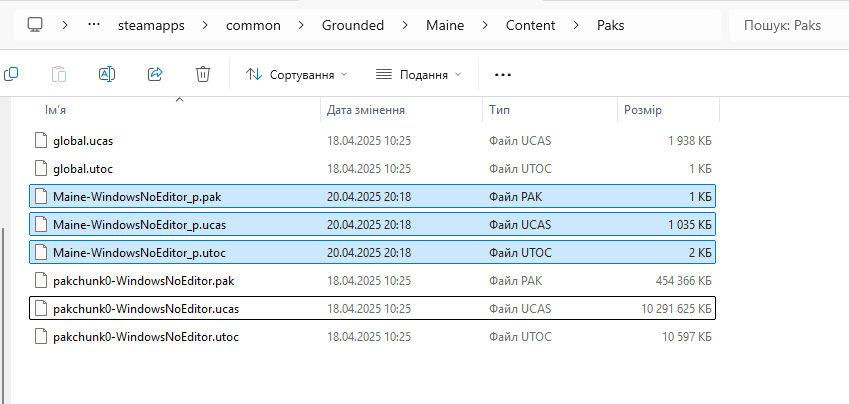Click the Пошук: Paks search field

point(790,25)
